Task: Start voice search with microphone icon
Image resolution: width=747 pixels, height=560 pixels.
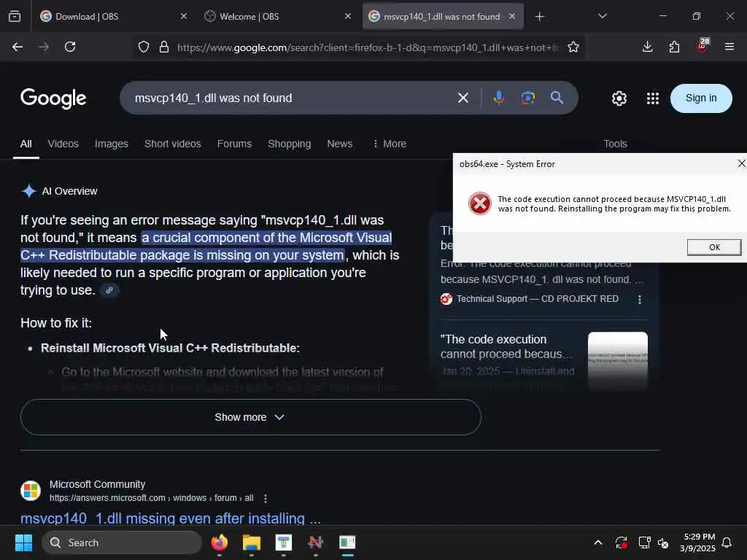Action: point(499,98)
